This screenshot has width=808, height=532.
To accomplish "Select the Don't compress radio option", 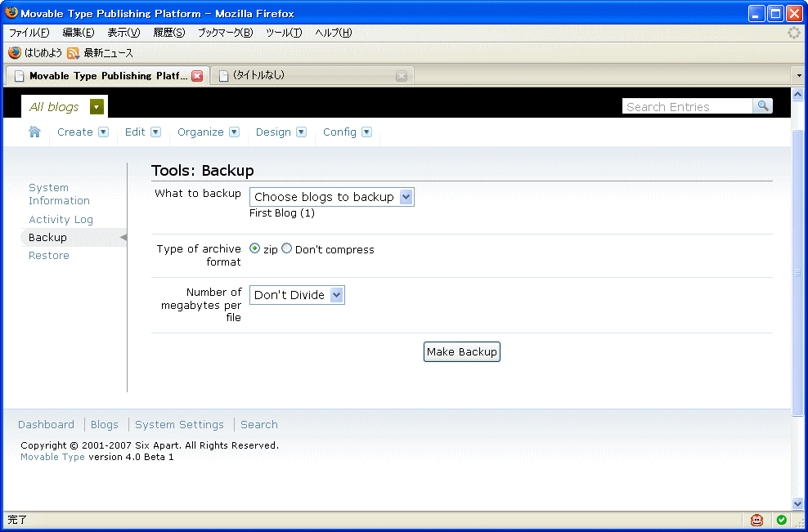I will coord(286,248).
